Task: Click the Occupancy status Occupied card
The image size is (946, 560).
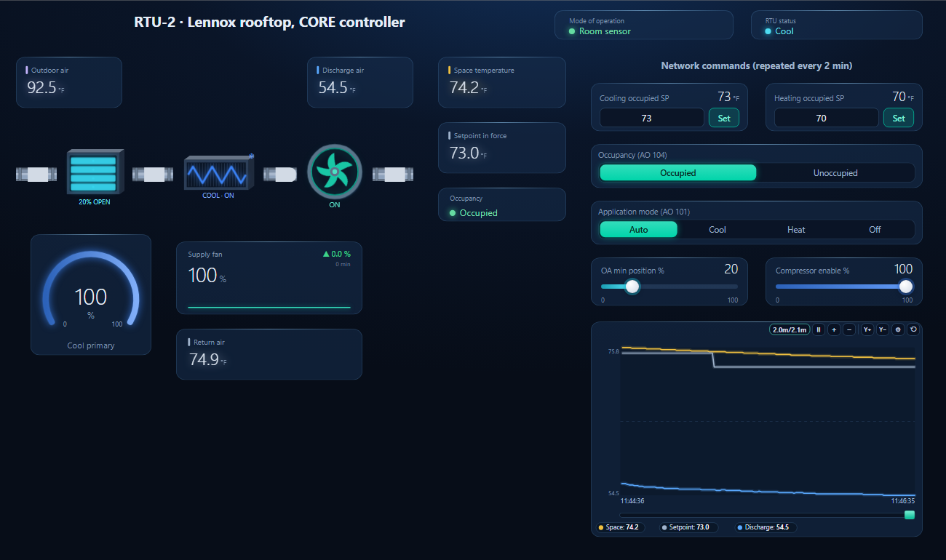Action: click(x=502, y=204)
